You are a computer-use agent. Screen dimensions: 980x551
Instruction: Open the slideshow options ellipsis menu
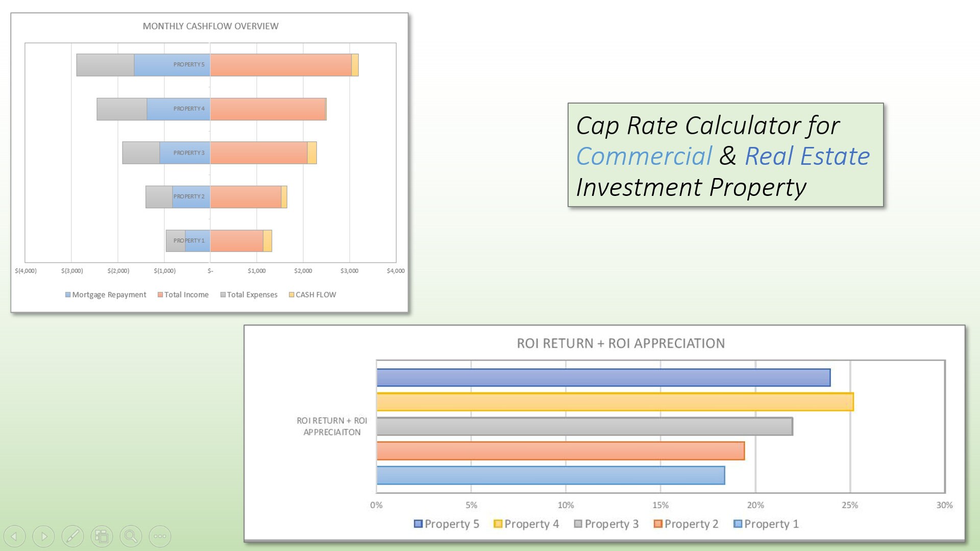(160, 536)
